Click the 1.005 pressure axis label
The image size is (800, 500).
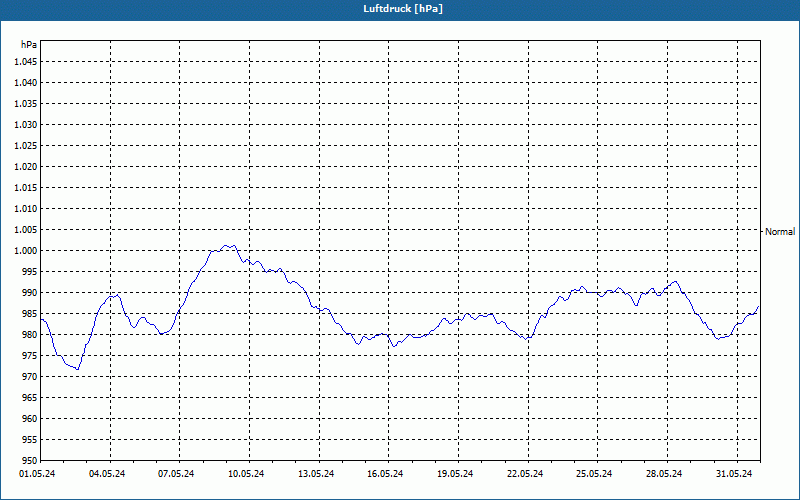pyautogui.click(x=25, y=230)
